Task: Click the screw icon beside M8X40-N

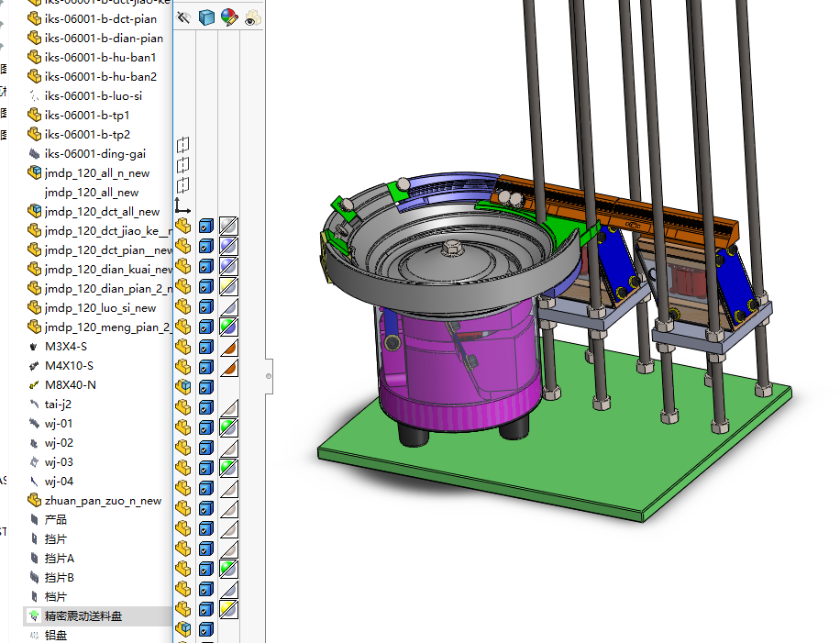Action: [x=35, y=384]
